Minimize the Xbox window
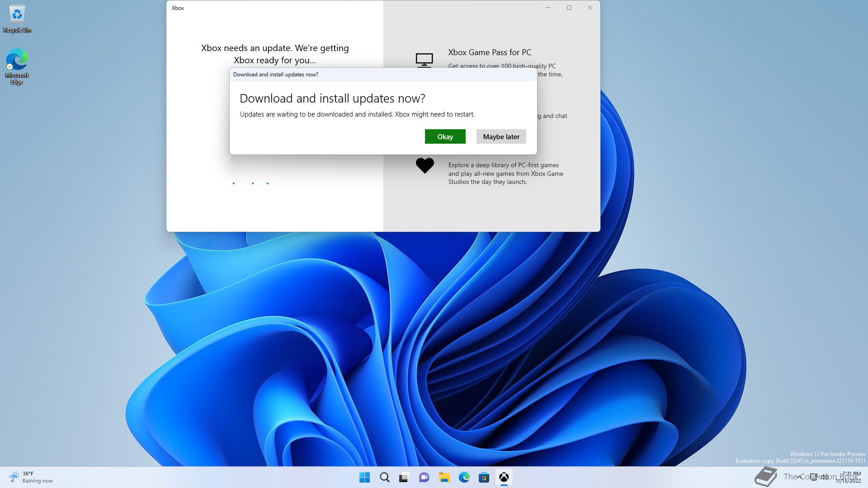Image resolution: width=868 pixels, height=488 pixels. point(548,8)
